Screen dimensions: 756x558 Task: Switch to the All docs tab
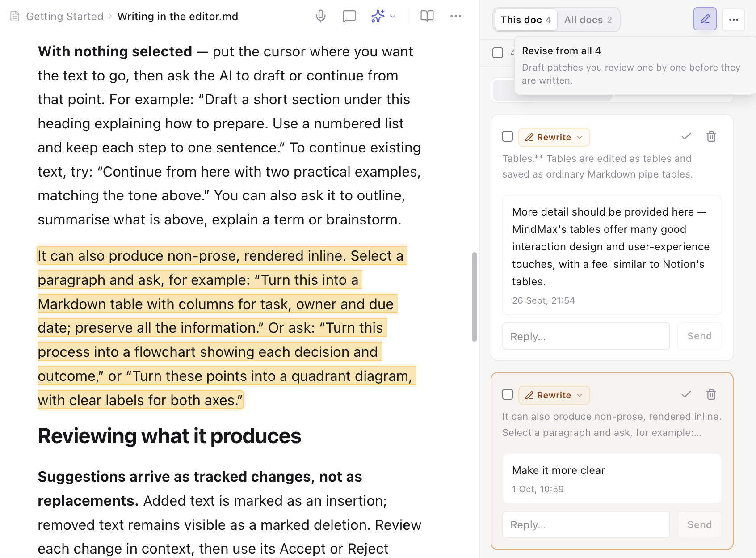tap(588, 20)
